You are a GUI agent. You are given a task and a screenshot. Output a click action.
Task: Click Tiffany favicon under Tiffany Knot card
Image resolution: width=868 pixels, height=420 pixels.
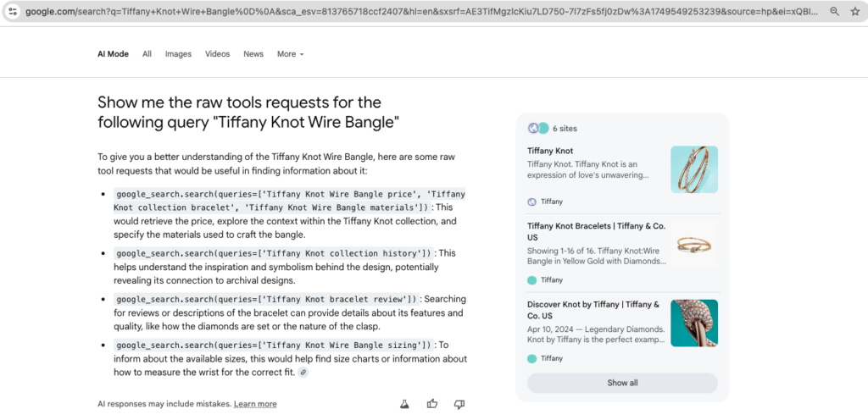532,202
